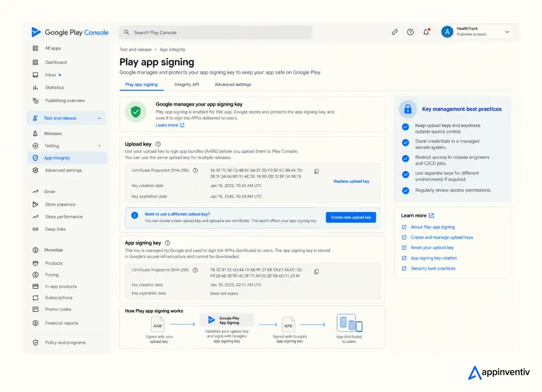Screen dimensions: 542x392
Task: Click the Releases rocket icon
Action: (35, 134)
